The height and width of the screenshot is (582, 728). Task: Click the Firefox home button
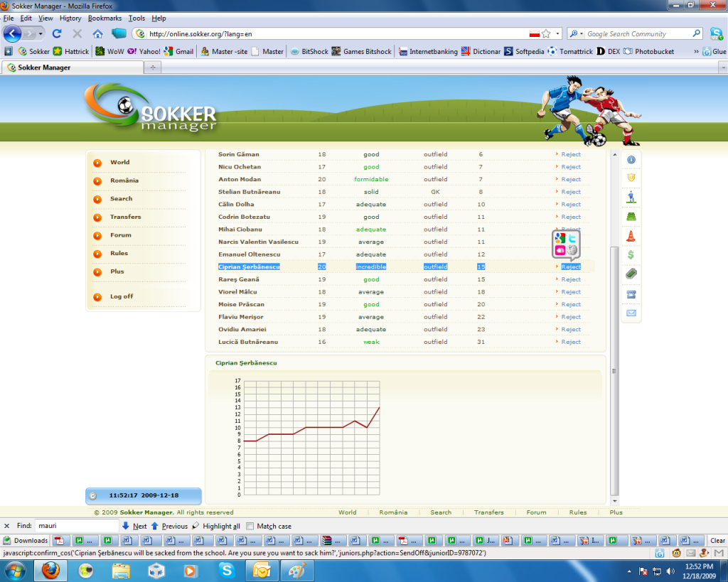(97, 33)
